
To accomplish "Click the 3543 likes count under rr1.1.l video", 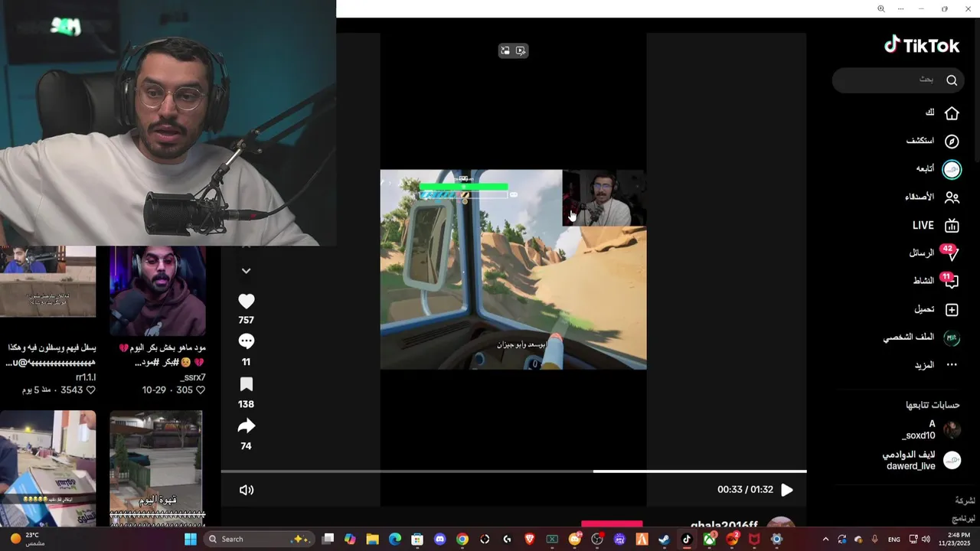I will pos(71,390).
